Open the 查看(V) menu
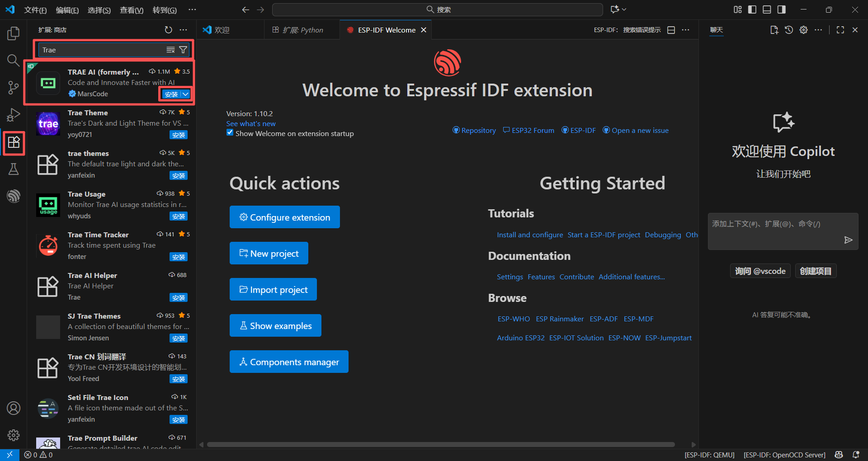This screenshot has height=461, width=868. [x=132, y=10]
